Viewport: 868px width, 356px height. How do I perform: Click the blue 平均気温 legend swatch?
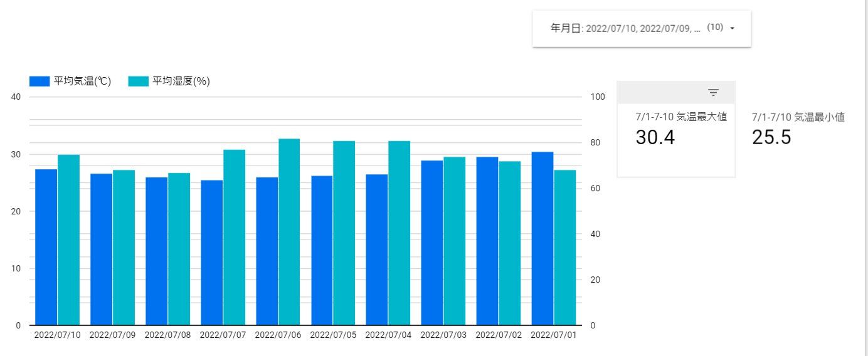(40, 81)
